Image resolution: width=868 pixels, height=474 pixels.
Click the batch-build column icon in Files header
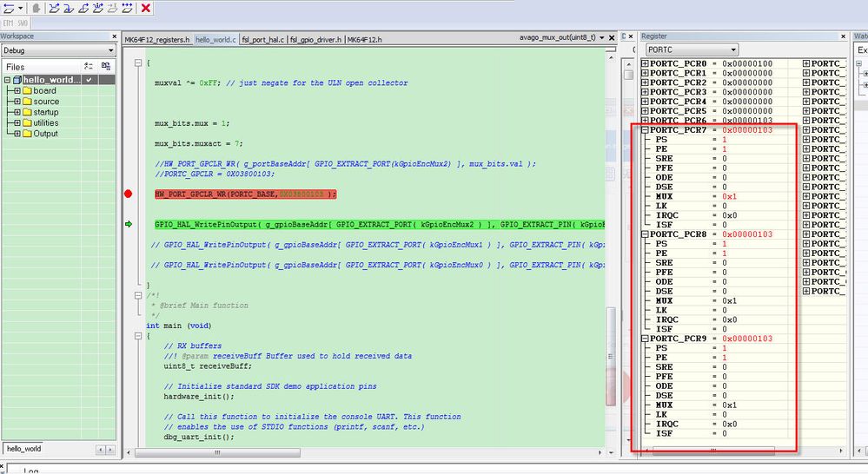tap(106, 66)
